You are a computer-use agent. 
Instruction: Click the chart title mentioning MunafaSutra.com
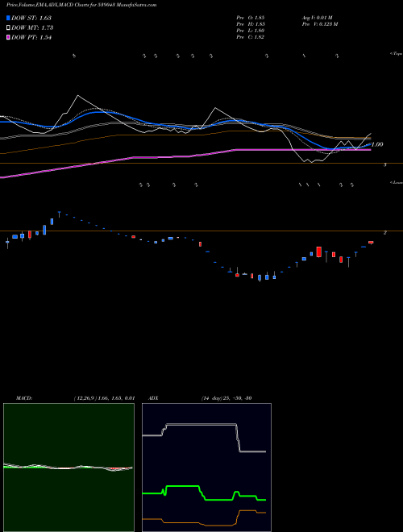81,6
